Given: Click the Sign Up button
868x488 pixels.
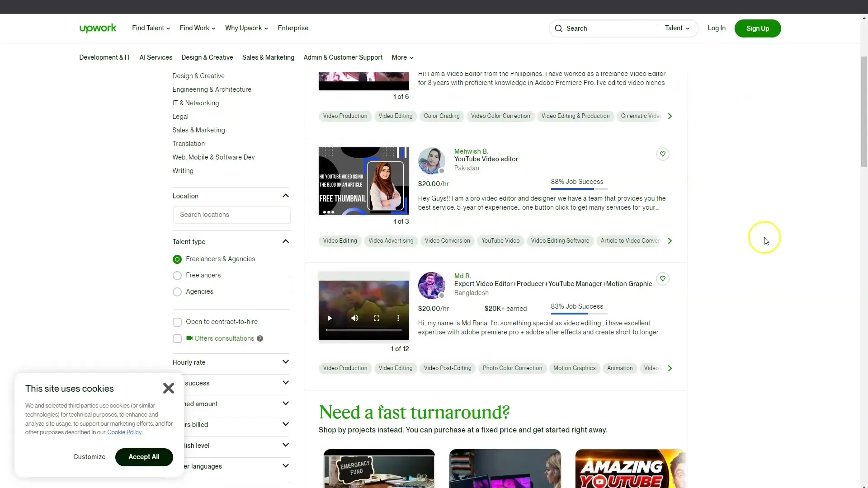Looking at the screenshot, I should click(758, 28).
